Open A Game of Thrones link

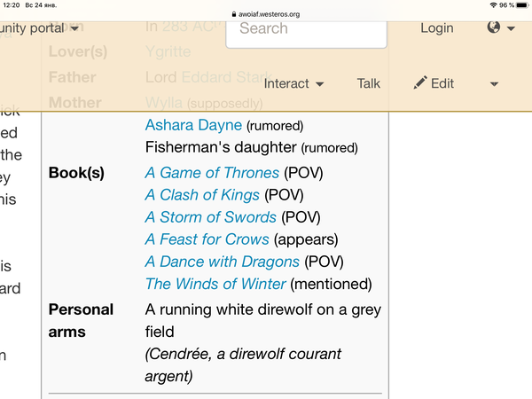click(212, 173)
